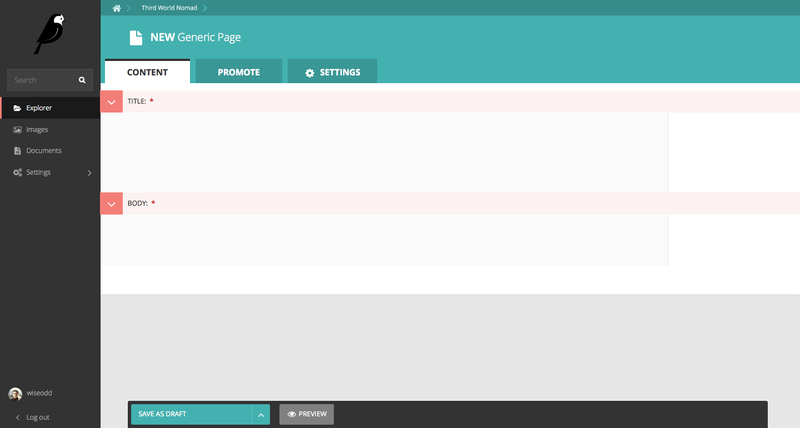This screenshot has width=800, height=428.
Task: Click the Documents file icon
Action: click(17, 151)
